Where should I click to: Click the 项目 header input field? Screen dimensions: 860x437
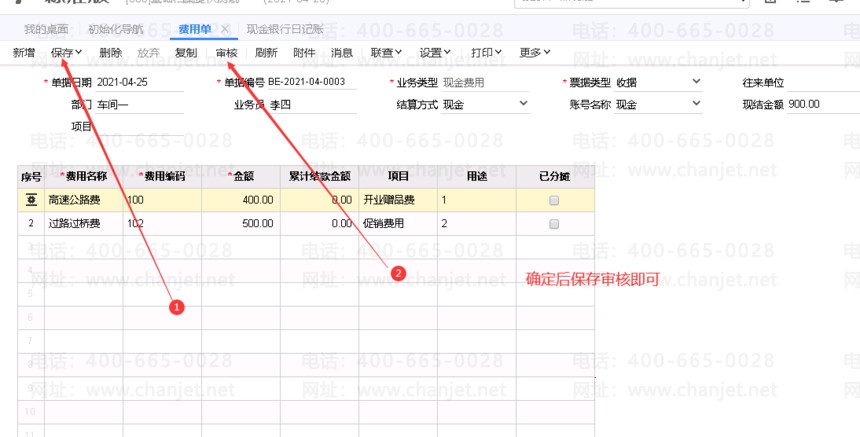pyautogui.click(x=139, y=127)
